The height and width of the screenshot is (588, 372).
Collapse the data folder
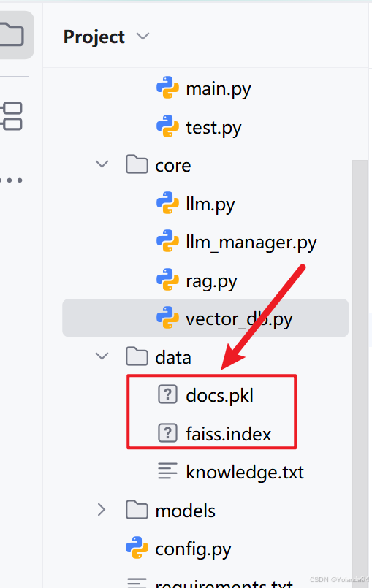click(x=102, y=356)
